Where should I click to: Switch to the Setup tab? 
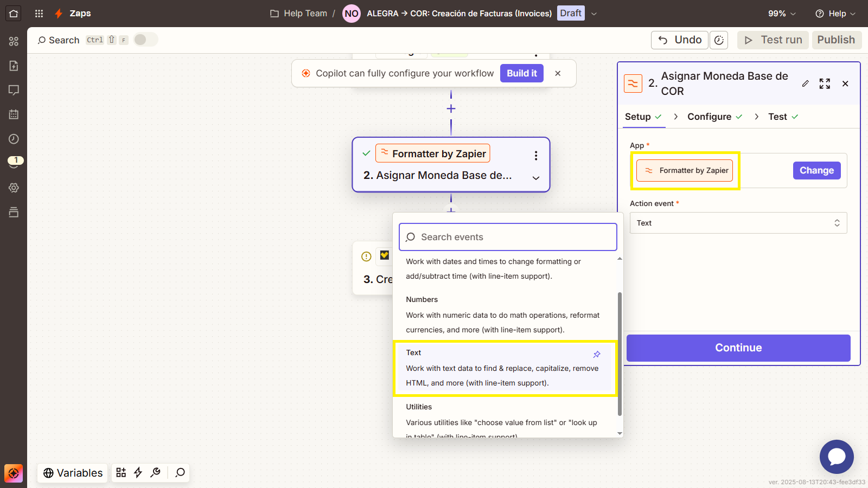643,117
